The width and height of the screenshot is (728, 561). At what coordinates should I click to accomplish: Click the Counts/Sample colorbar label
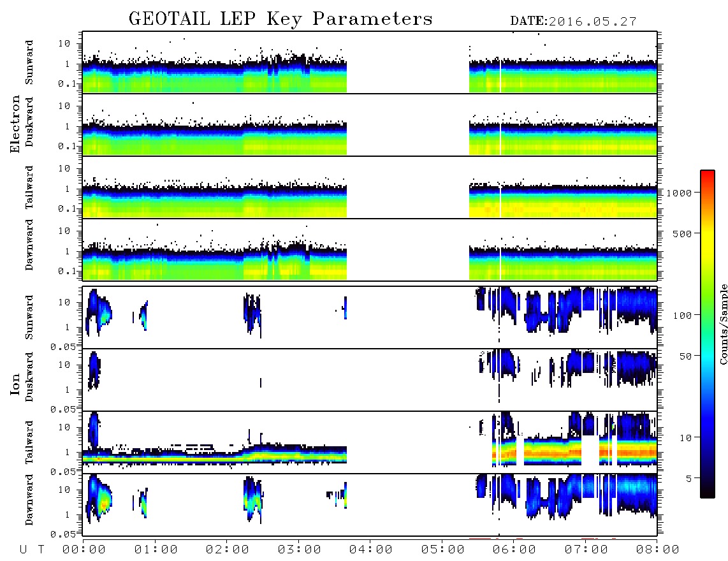pyautogui.click(x=723, y=324)
